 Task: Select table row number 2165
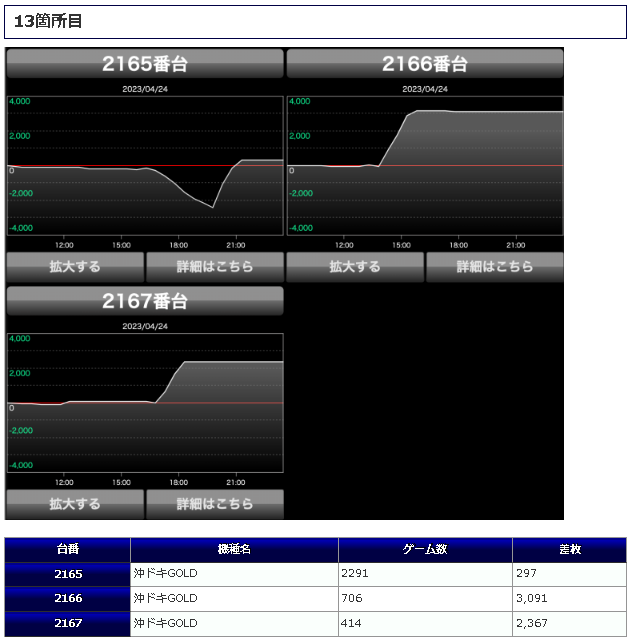(x=67, y=574)
